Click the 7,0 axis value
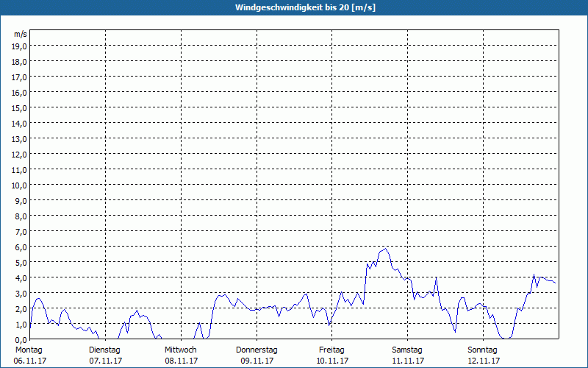This screenshot has height=368, width=588. pos(21,232)
